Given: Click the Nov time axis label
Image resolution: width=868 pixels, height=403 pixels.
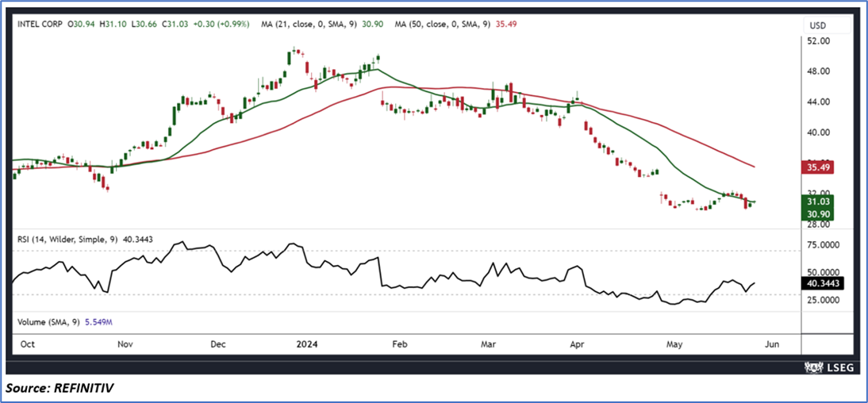Looking at the screenshot, I should point(125,344).
